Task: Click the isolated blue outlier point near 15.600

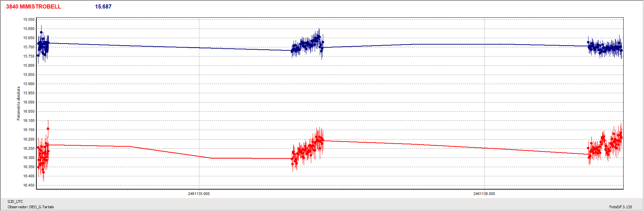Action: coord(41,32)
